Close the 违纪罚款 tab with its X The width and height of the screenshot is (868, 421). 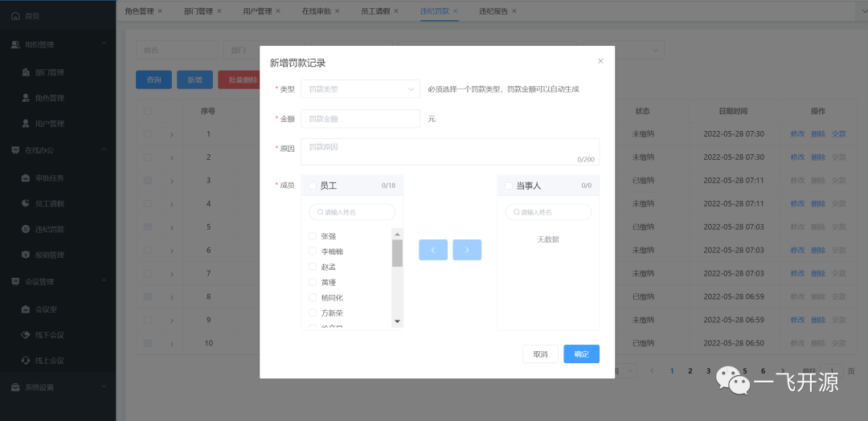coord(455,10)
